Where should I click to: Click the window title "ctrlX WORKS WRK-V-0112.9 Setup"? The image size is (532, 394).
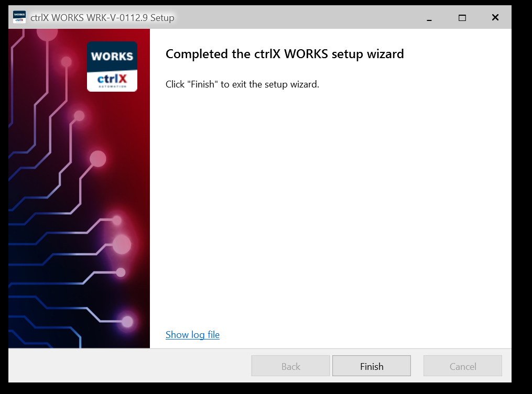click(102, 18)
